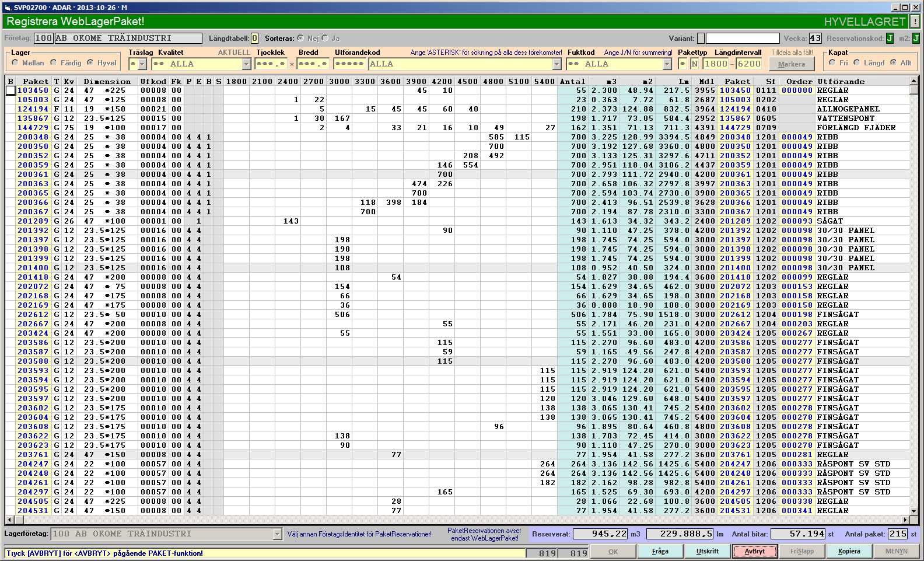
Task: Click the Fråga button
Action: click(x=660, y=551)
